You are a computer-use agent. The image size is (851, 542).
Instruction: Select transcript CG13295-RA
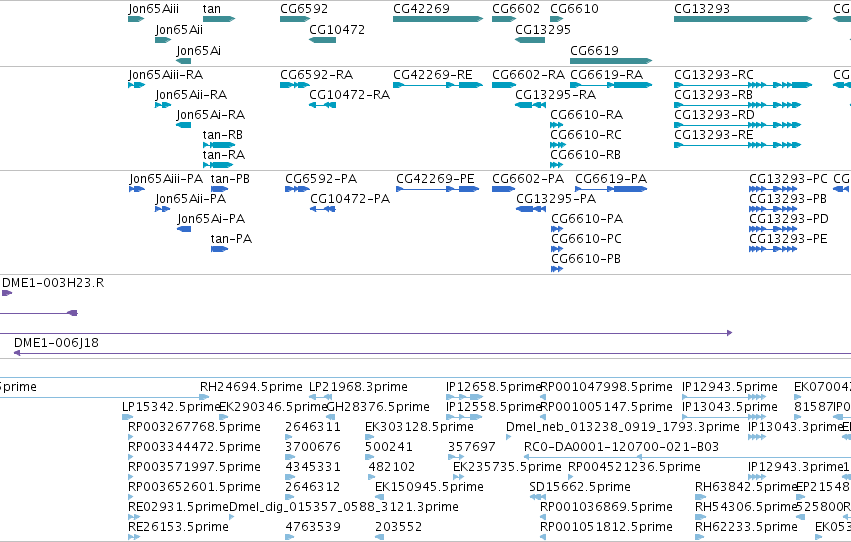(530, 105)
